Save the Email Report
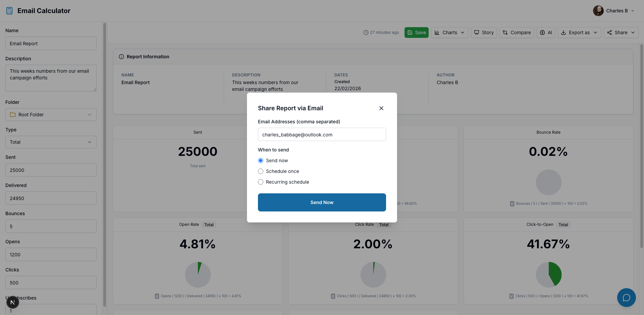Viewport: 644px width, 315px height. 416,33
